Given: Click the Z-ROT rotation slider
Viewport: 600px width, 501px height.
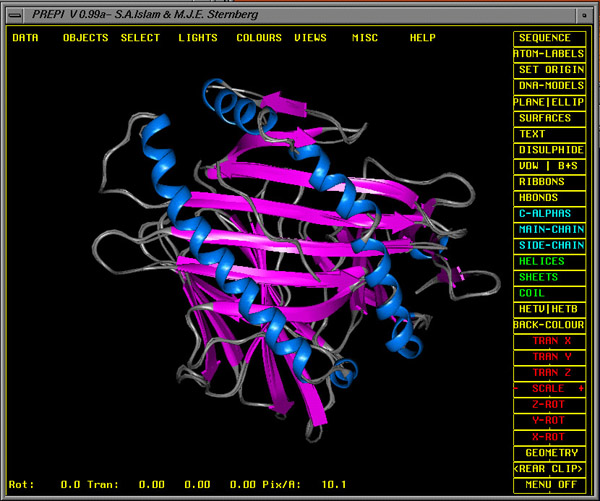Looking at the screenshot, I should 552,404.
